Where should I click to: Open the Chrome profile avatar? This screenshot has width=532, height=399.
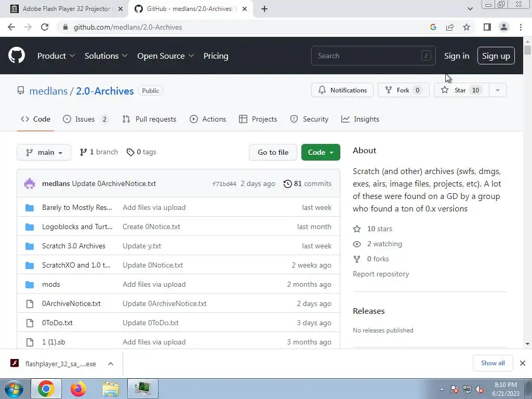coord(504,27)
